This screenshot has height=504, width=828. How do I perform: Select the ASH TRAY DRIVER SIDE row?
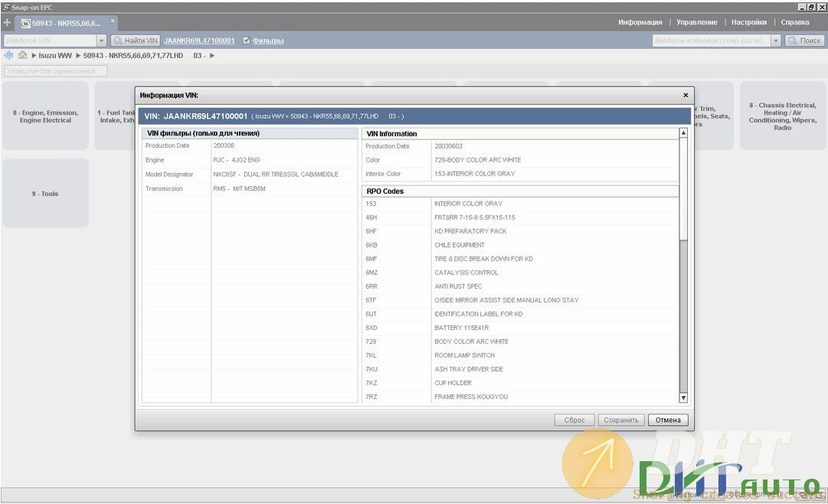[520, 369]
